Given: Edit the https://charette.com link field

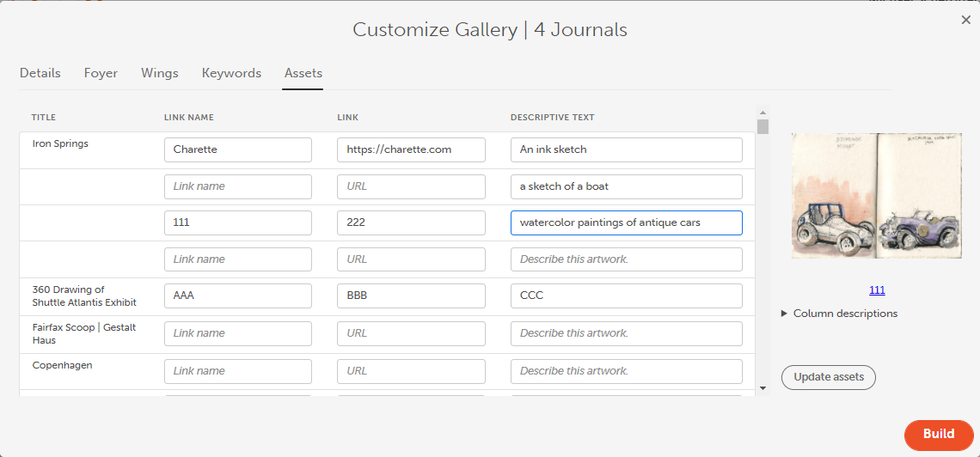Looking at the screenshot, I should point(411,149).
